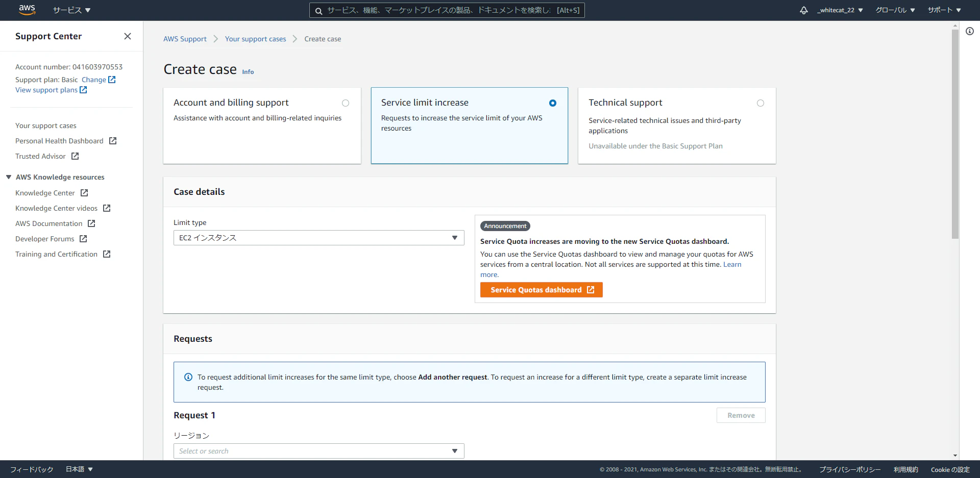This screenshot has width=980, height=478.
Task: Open the info panel on the right edge
Action: (970, 31)
